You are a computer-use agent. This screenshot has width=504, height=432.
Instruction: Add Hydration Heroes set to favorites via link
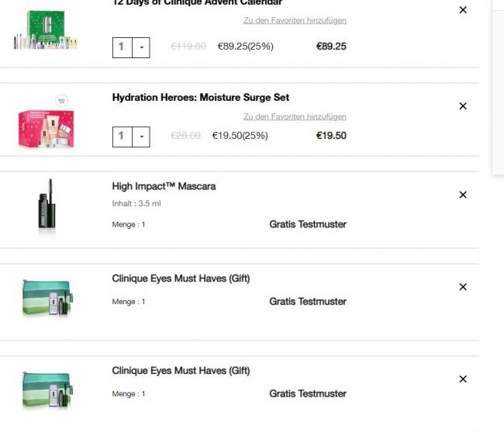point(295,116)
